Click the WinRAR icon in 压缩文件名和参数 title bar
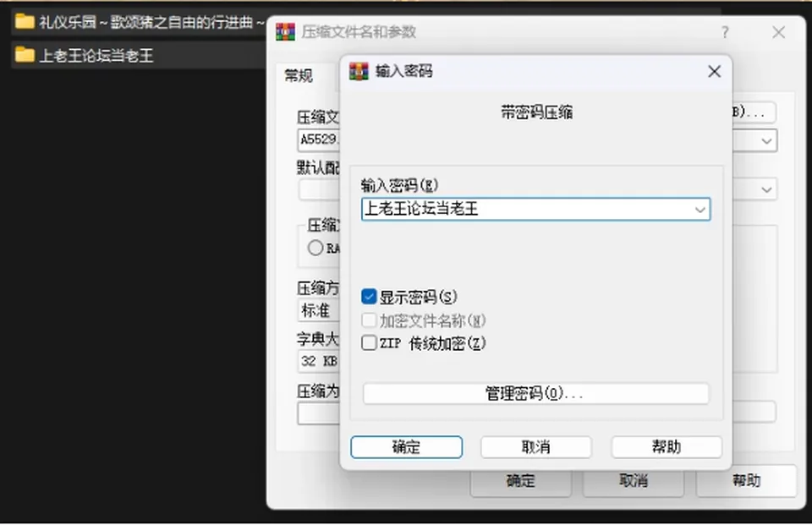 (285, 32)
